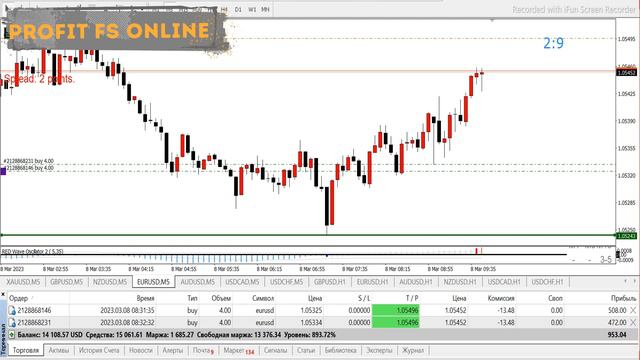Open the Библиотека tab
The width and height of the screenshot is (640, 360).
point(340,350)
